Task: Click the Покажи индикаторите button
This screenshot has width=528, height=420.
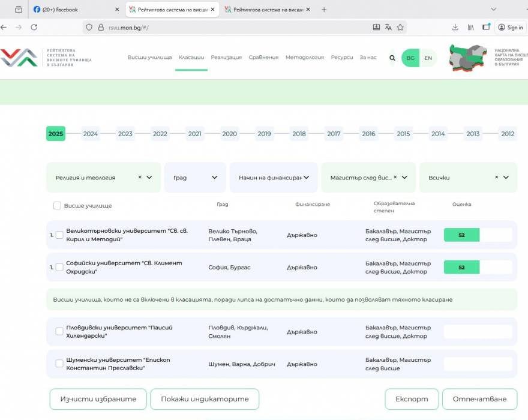Action: [204, 399]
